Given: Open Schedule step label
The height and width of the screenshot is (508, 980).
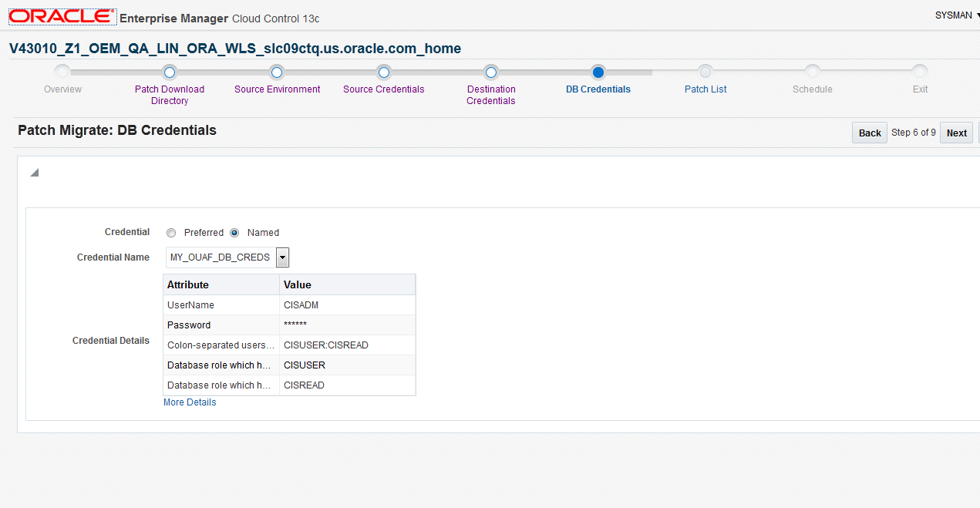Looking at the screenshot, I should coord(813,89).
